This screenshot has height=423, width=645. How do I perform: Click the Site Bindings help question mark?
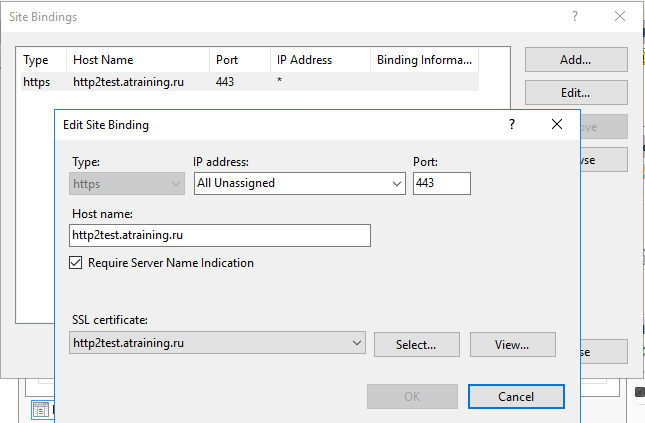point(575,17)
